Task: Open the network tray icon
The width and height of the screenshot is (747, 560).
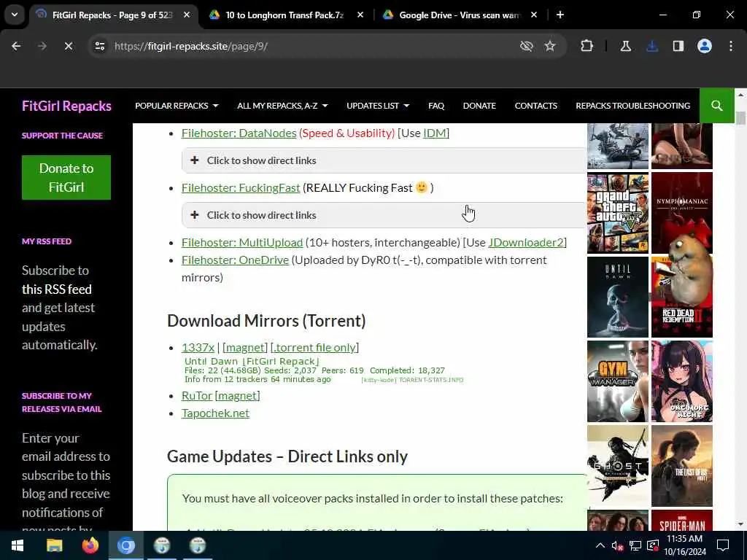Action: pyautogui.click(x=635, y=545)
